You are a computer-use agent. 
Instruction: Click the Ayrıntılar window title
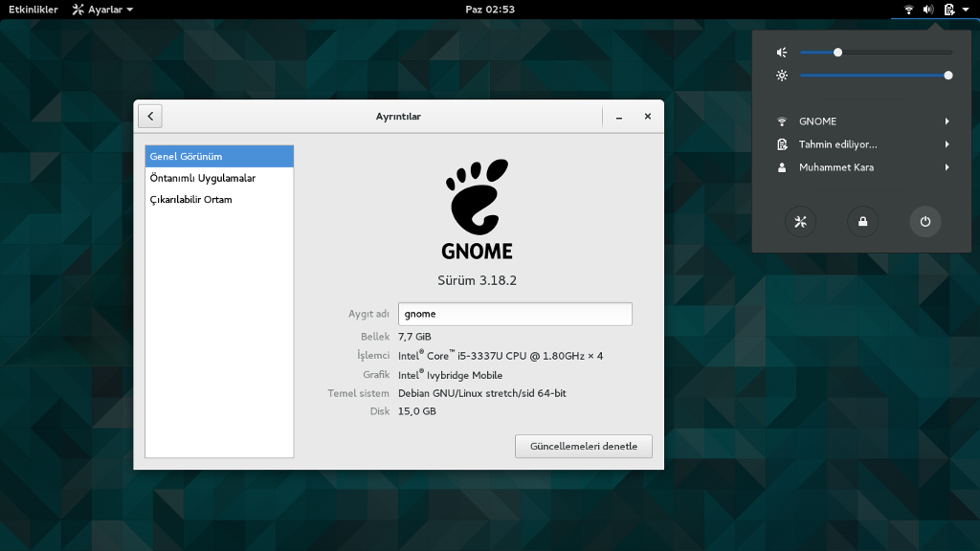click(398, 116)
